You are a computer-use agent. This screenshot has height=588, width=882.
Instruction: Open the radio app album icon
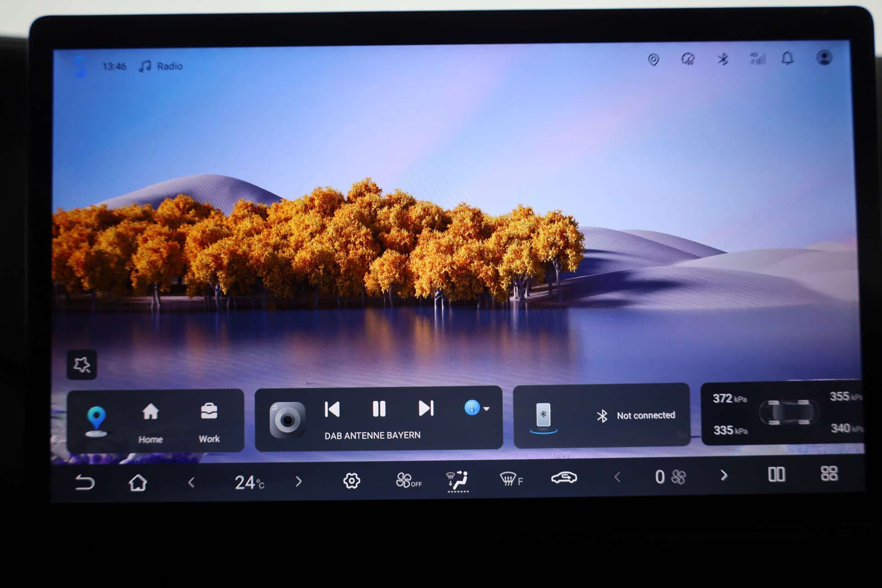[x=288, y=420]
